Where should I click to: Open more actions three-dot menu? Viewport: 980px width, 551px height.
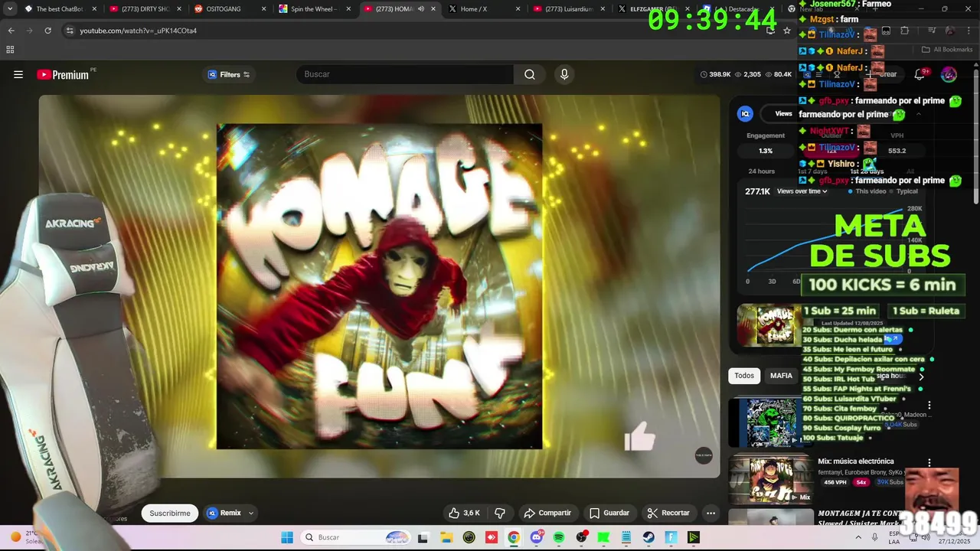pos(710,514)
